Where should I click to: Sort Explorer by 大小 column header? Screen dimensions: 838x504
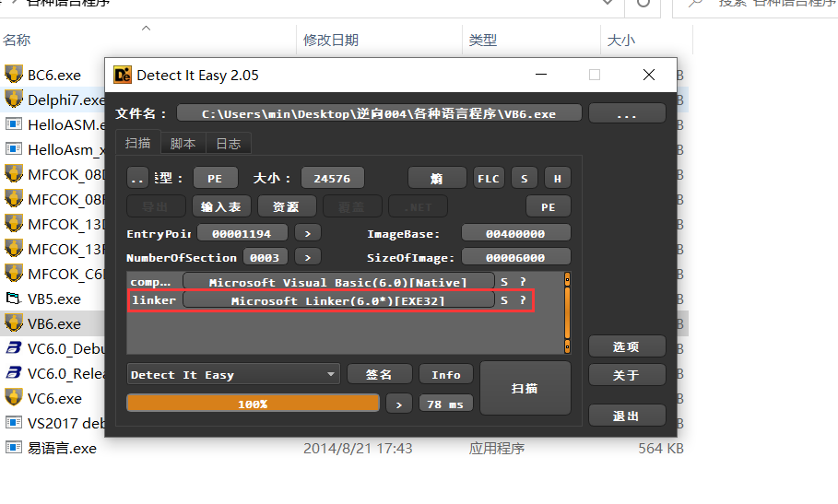[x=621, y=40]
